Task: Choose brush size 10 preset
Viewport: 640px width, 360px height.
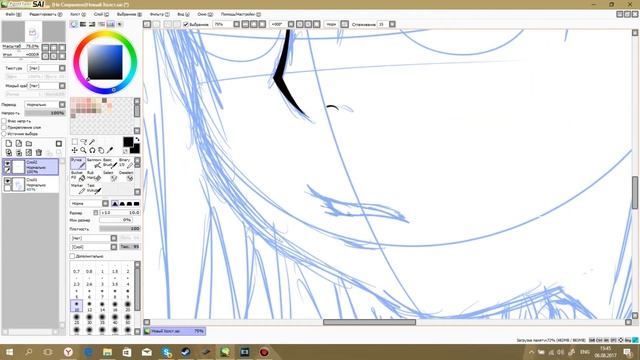Action: click(x=76, y=306)
